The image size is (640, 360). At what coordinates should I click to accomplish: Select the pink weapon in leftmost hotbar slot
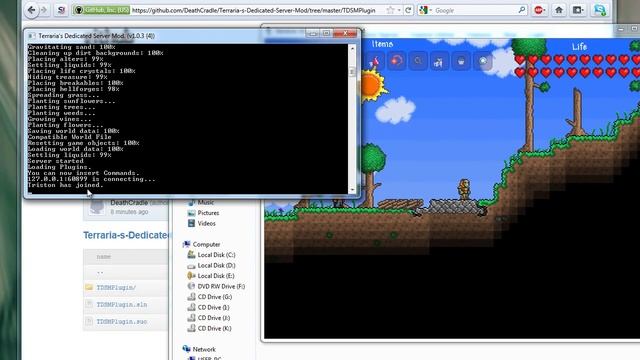pos(374,61)
